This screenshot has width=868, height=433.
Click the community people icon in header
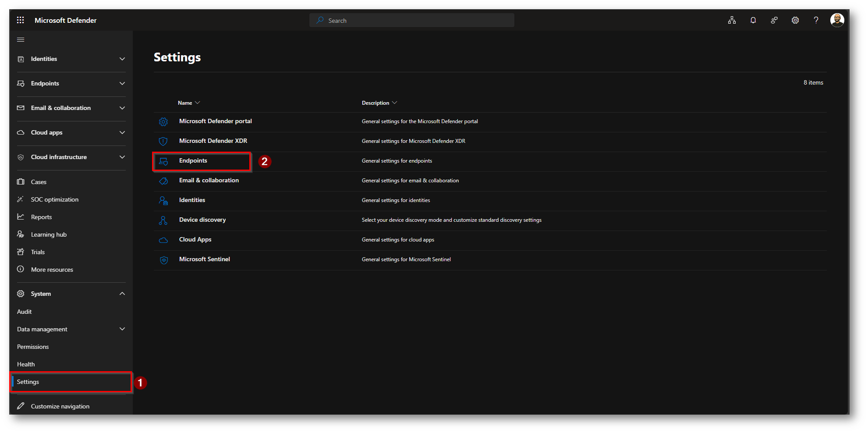point(774,20)
